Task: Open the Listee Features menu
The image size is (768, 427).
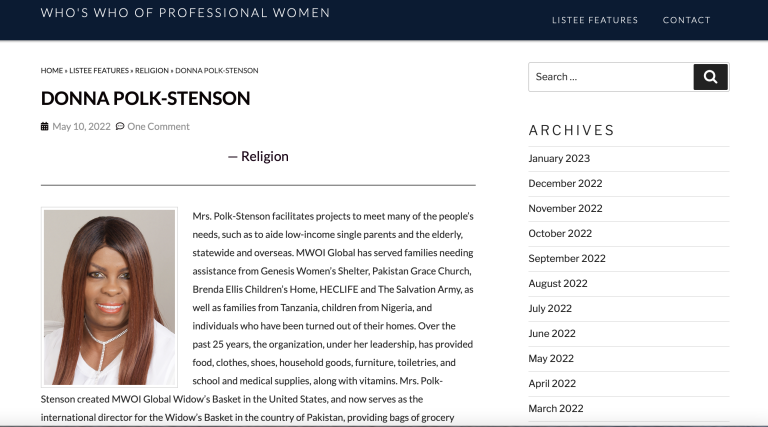Action: [x=595, y=20]
